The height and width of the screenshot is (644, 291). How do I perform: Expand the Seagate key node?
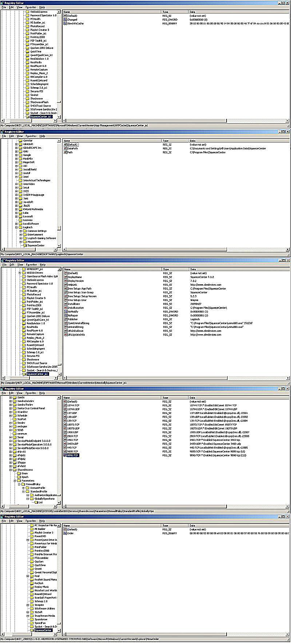[x=28, y=605]
